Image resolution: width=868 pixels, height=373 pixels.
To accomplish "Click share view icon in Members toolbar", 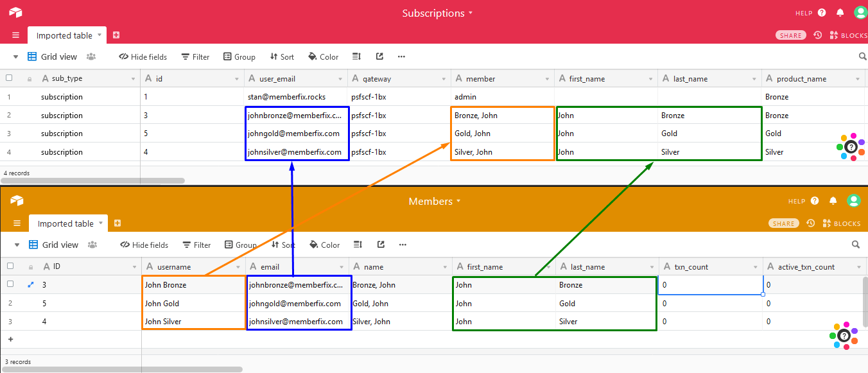I will pos(381,245).
